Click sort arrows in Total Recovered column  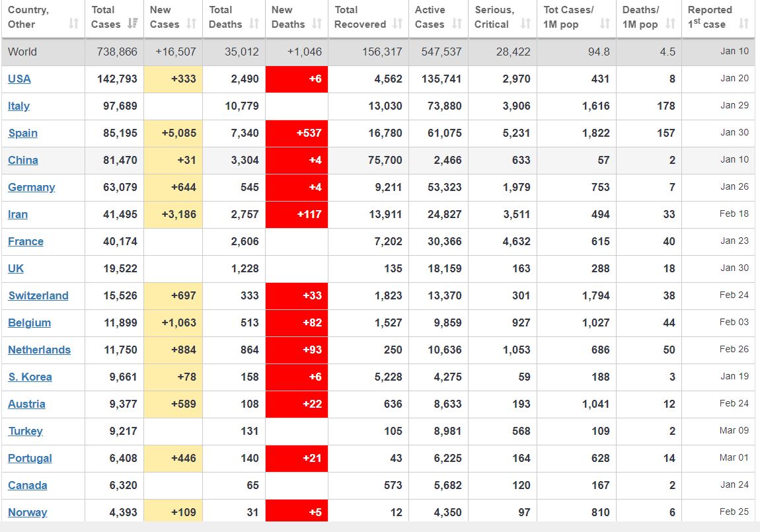(x=397, y=24)
